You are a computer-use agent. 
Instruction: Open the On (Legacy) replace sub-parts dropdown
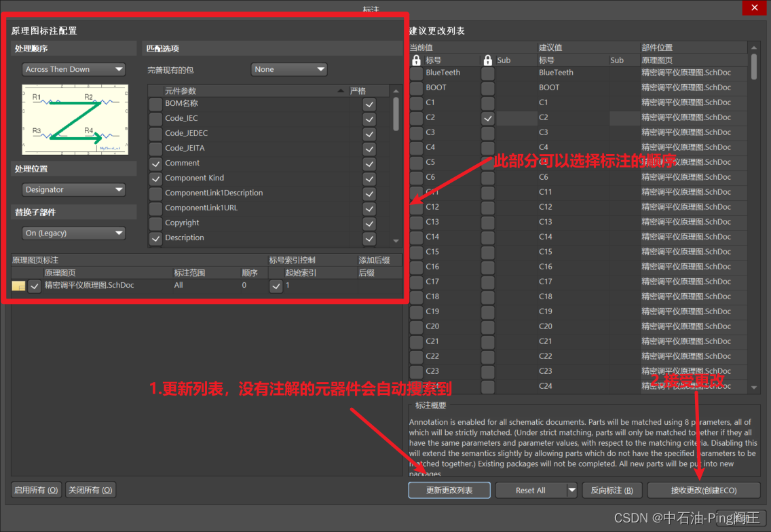click(73, 233)
